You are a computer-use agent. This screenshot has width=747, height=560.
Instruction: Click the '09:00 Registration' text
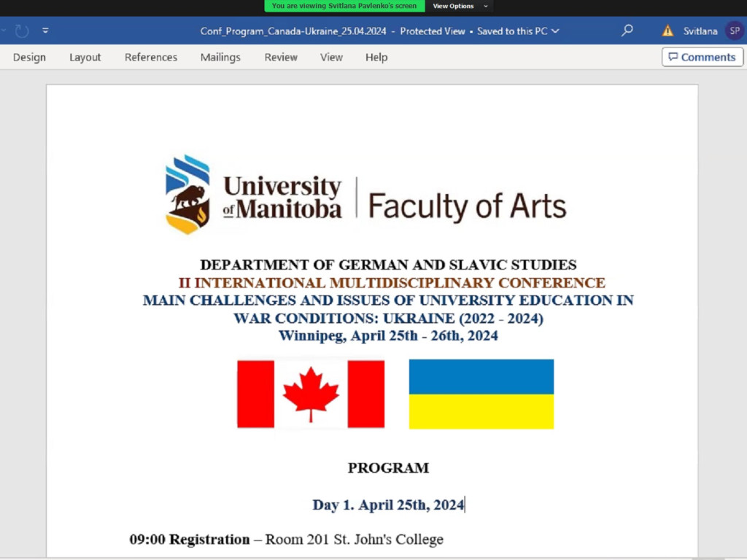pyautogui.click(x=190, y=540)
